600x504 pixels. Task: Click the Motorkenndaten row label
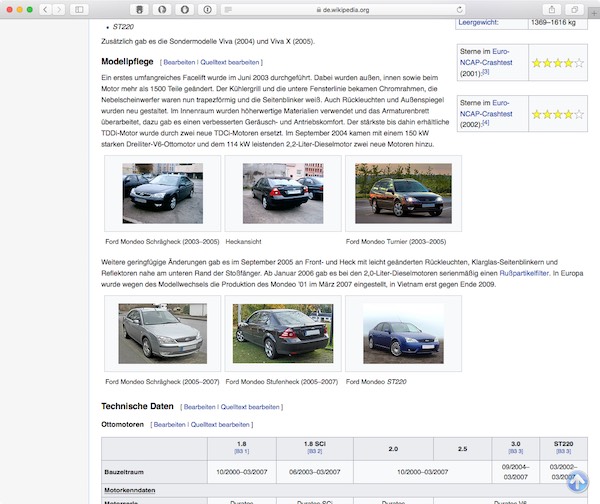coord(130,490)
